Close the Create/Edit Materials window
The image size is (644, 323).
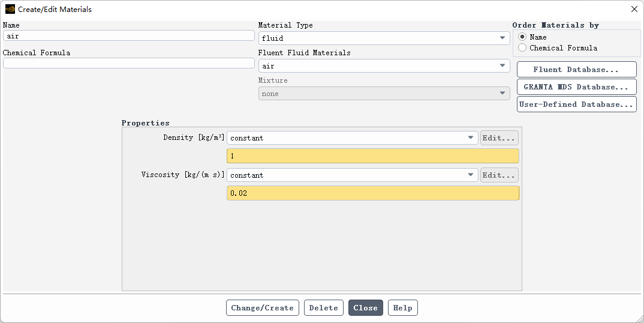(x=634, y=9)
